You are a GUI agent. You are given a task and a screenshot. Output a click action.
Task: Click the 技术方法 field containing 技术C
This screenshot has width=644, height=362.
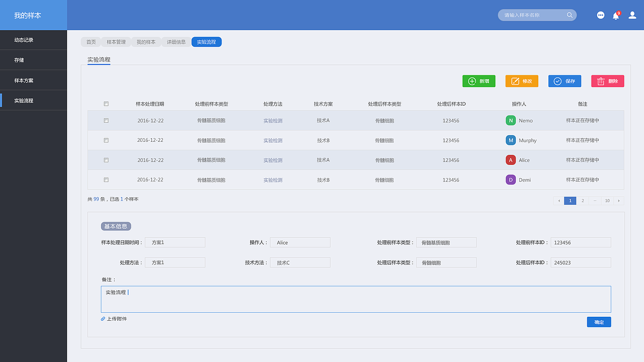point(300,262)
